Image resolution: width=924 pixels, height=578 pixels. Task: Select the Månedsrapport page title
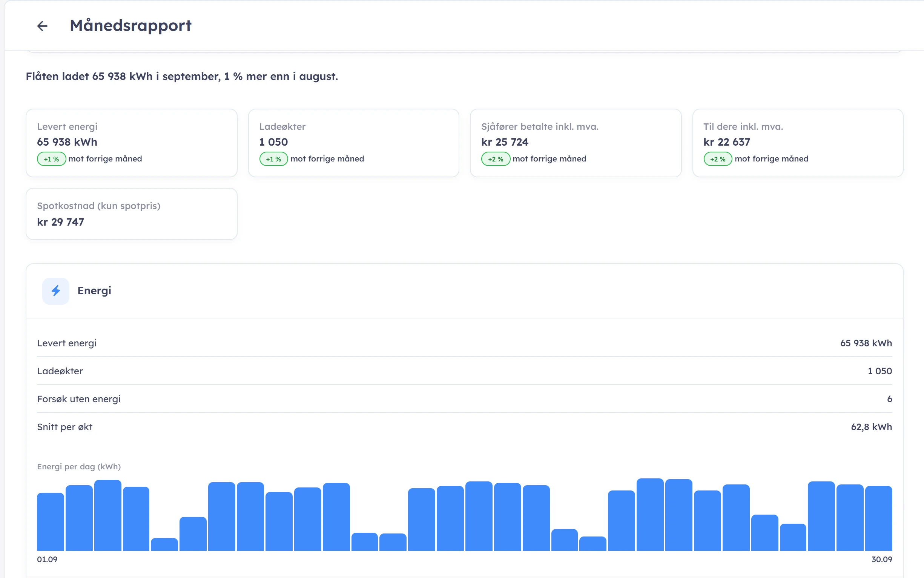point(130,26)
